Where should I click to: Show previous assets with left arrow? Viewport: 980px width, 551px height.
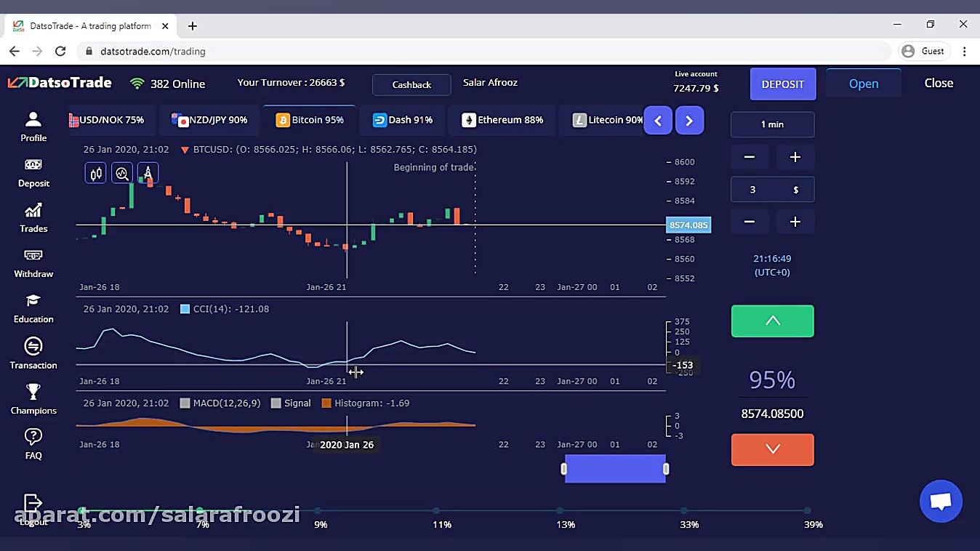tap(658, 121)
